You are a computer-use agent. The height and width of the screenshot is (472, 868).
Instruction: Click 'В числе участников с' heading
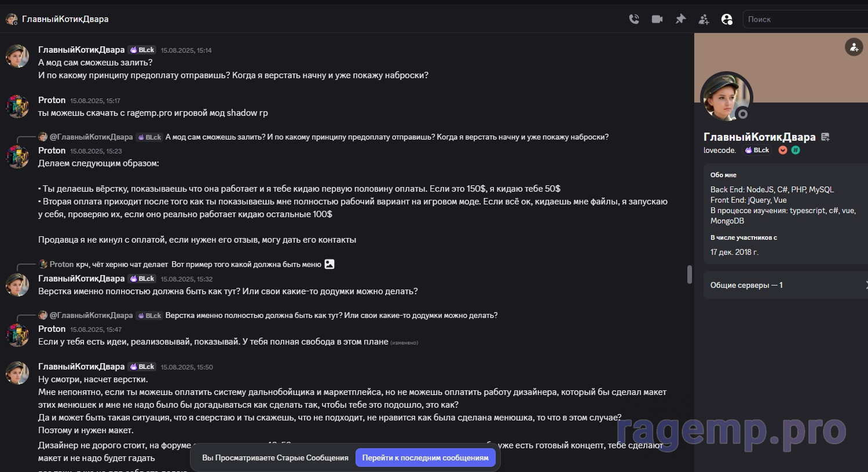(x=744, y=237)
